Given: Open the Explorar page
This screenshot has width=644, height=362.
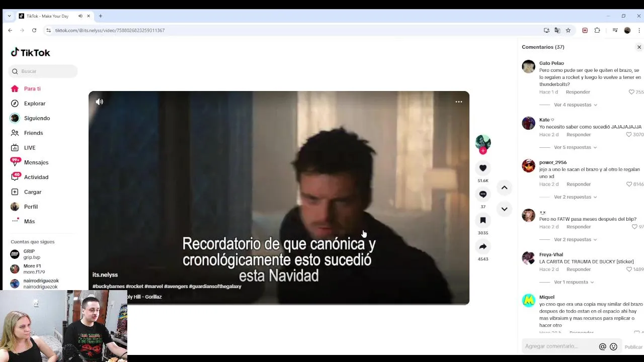Looking at the screenshot, I should pyautogui.click(x=35, y=104).
